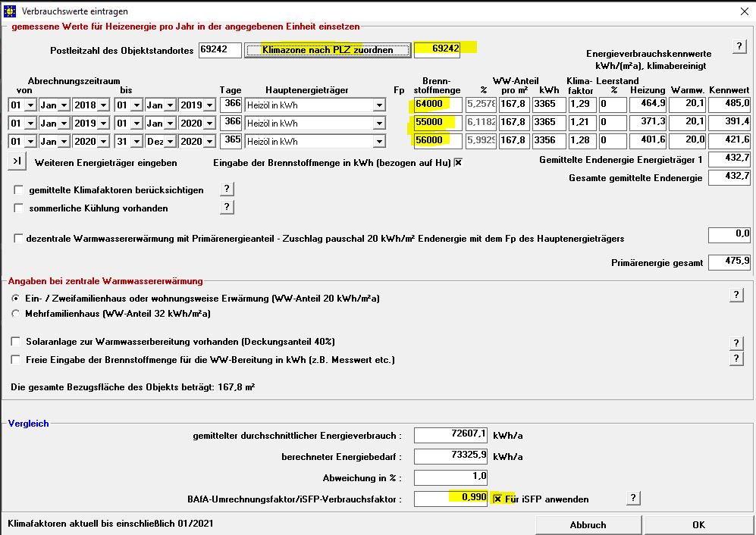Screen dimensions: 756x535
Task: Click the Kennwert value 421,6
Action: 729,141
